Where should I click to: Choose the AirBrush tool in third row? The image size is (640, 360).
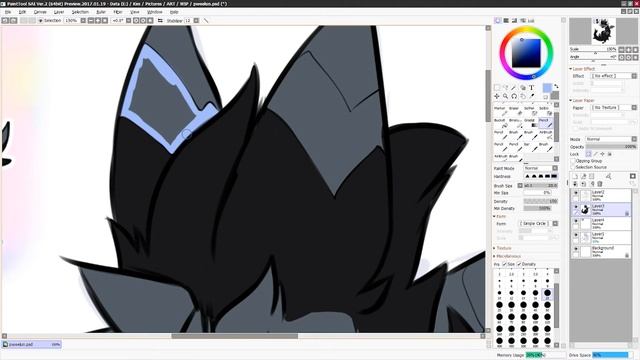point(545,135)
